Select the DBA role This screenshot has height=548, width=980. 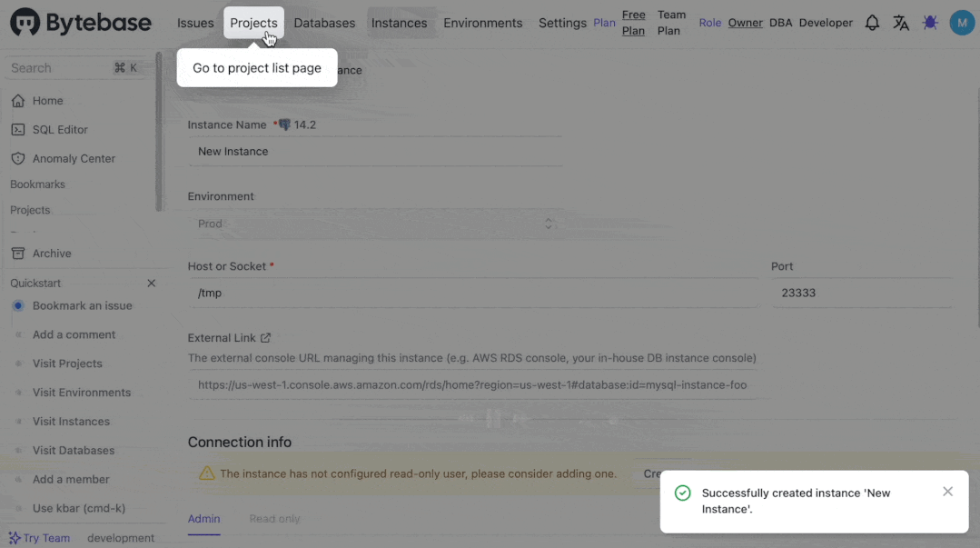tap(780, 23)
